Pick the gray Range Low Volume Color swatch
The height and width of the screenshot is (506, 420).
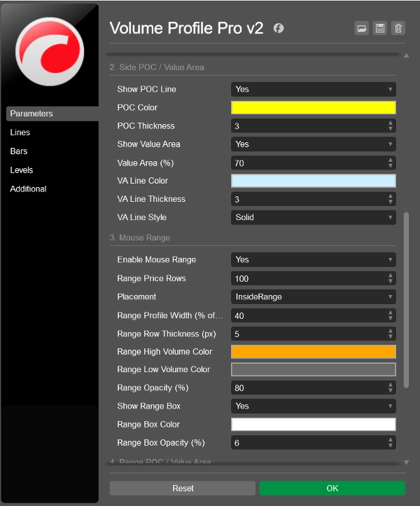click(314, 370)
